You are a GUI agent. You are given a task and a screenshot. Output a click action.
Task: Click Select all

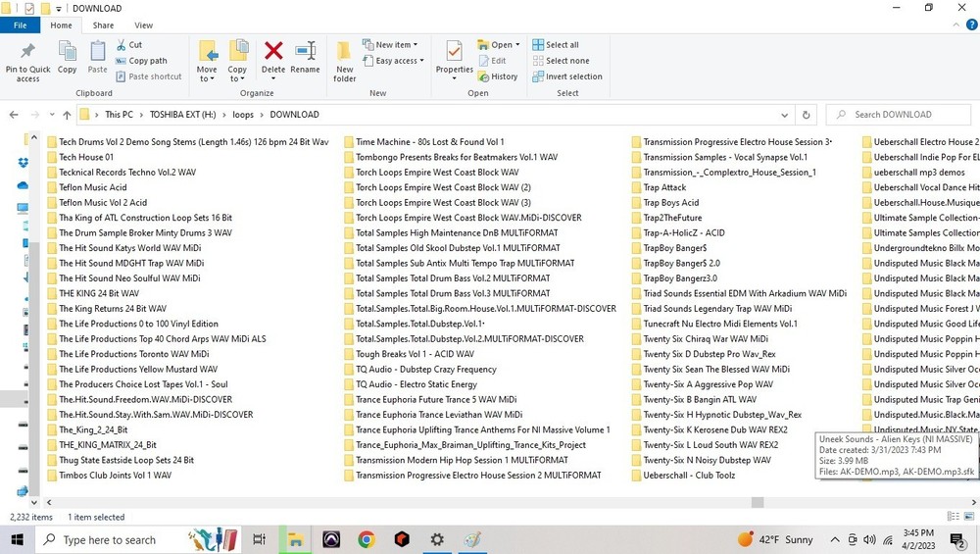556,45
